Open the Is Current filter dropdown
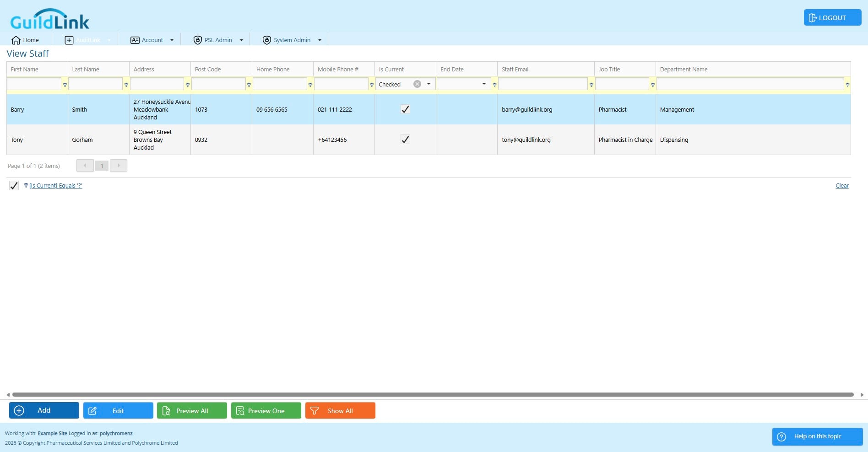 pos(429,84)
